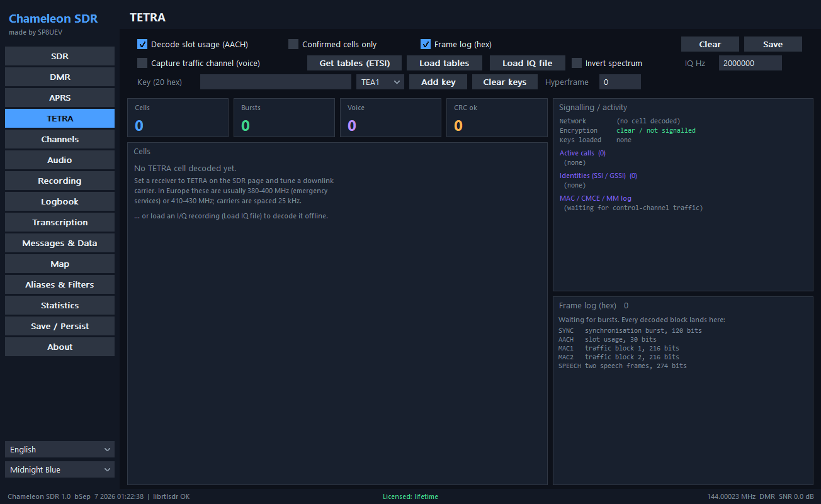Click the MAC2 traffic block 2 line
Screen dimensions: 821x504
point(619,357)
